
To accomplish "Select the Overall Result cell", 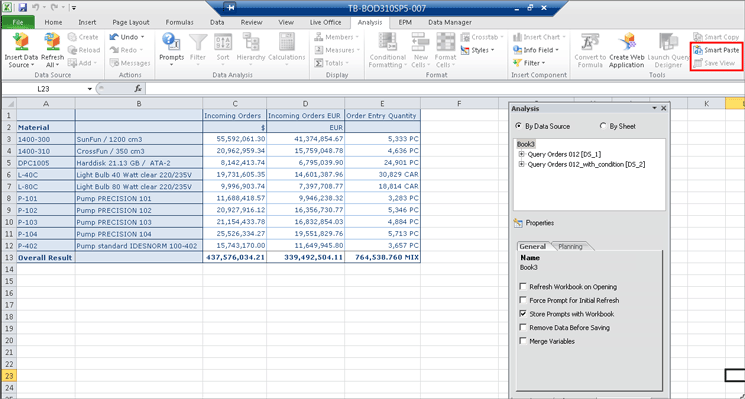I will pos(46,257).
